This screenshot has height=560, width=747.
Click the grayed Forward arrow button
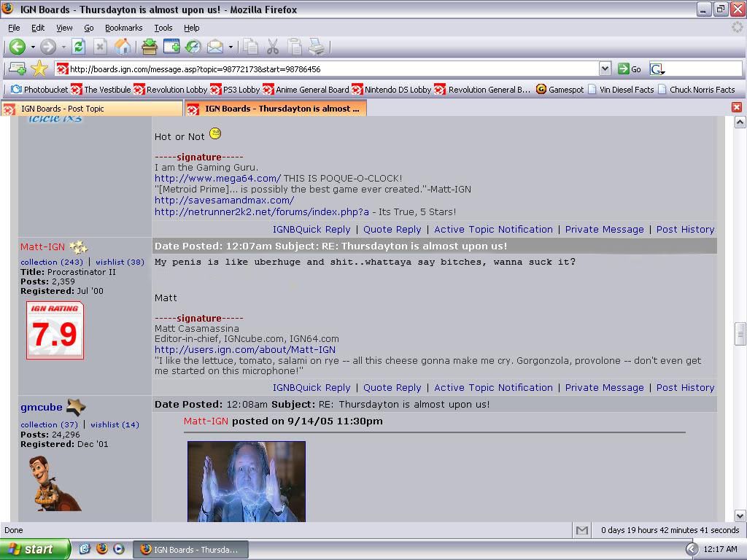click(x=48, y=47)
